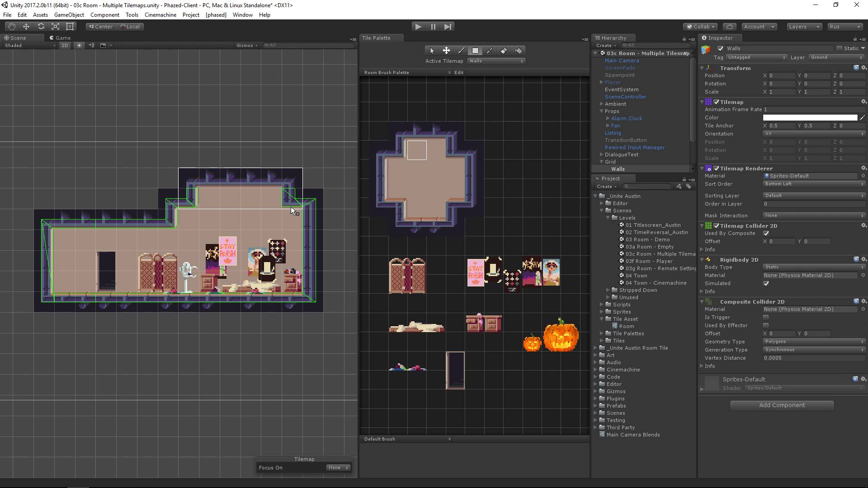
Task: Click the Step frame button
Action: coord(448,27)
